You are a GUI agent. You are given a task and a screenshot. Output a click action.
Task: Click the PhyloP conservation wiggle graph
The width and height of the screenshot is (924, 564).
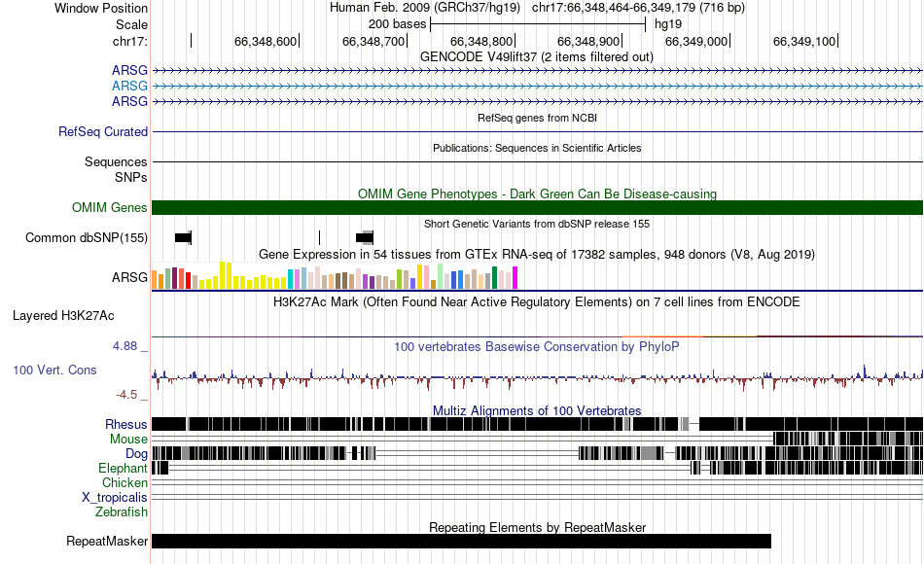click(537, 377)
